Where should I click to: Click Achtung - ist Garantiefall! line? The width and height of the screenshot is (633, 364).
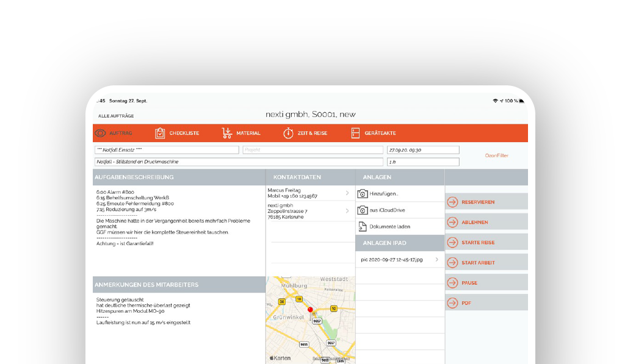point(125,243)
